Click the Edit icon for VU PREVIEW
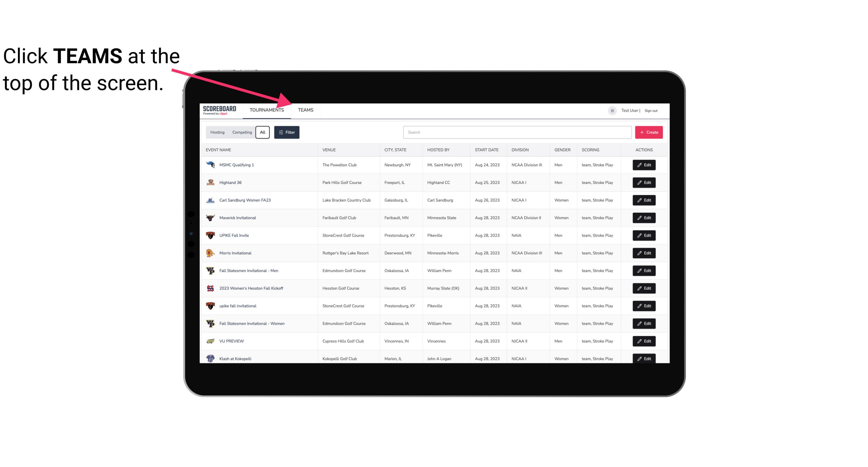The width and height of the screenshot is (868, 467). click(x=644, y=340)
